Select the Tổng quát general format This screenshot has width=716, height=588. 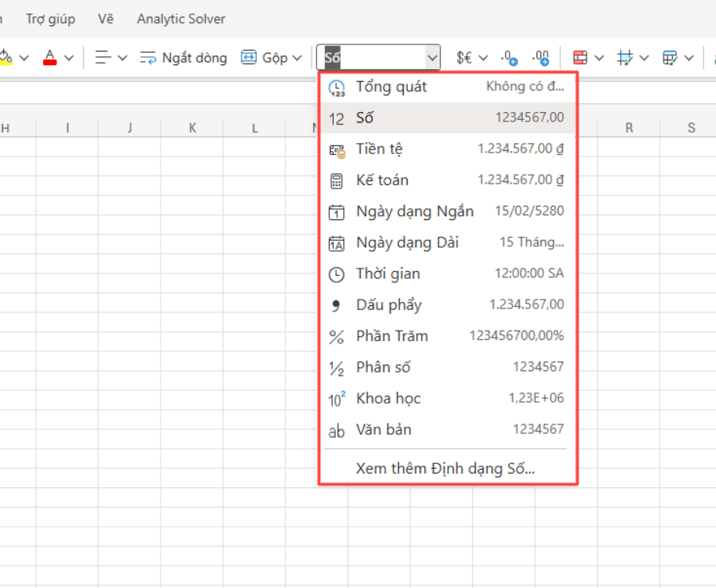[x=447, y=87]
